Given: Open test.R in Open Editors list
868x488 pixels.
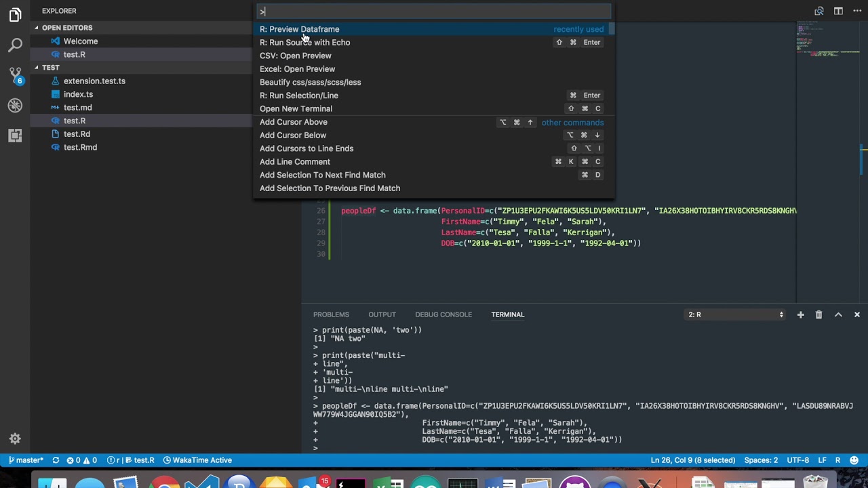Looking at the screenshot, I should pos(75,54).
